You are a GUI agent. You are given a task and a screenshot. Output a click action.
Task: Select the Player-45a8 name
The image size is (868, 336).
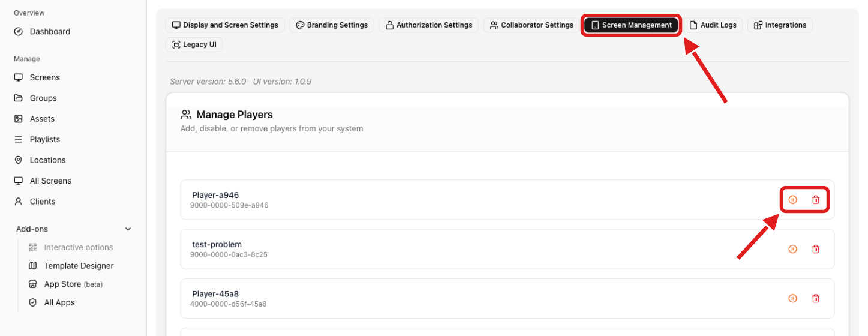[x=216, y=294]
